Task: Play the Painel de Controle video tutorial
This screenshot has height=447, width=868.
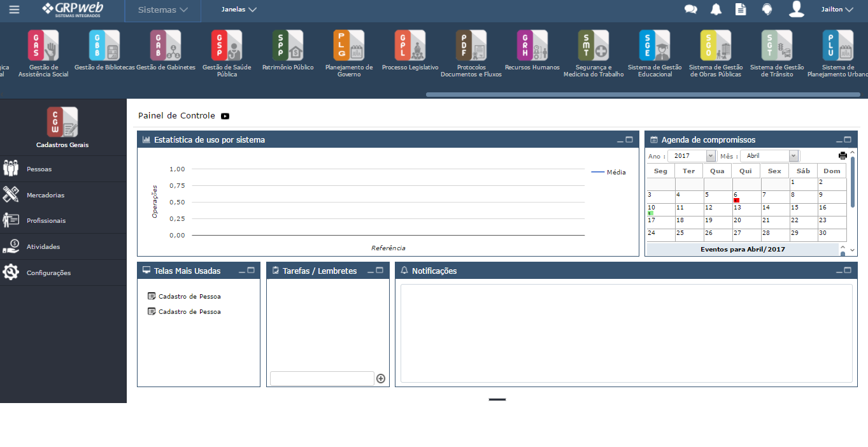Action: tap(225, 116)
